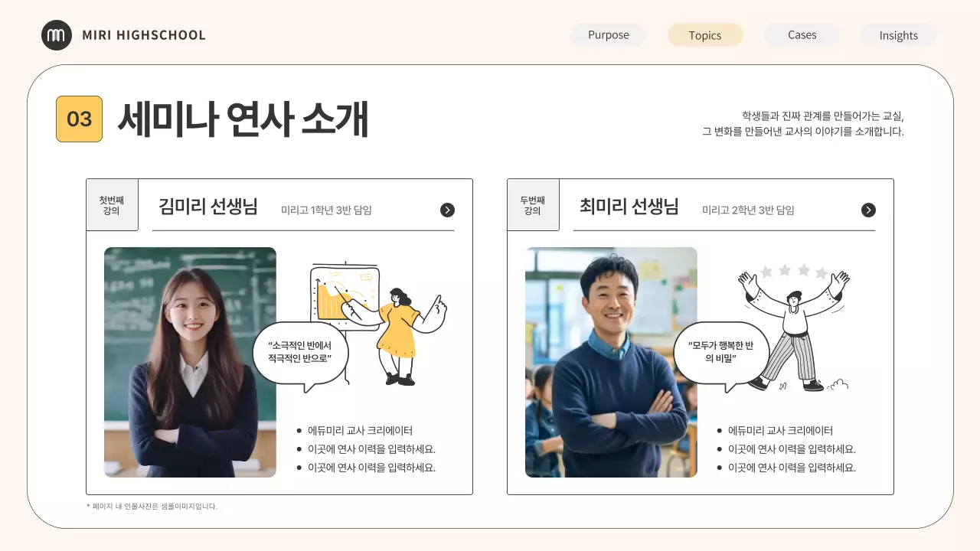This screenshot has width=980, height=551.
Task: Select the female teacher photo thumbnail
Action: pos(190,361)
